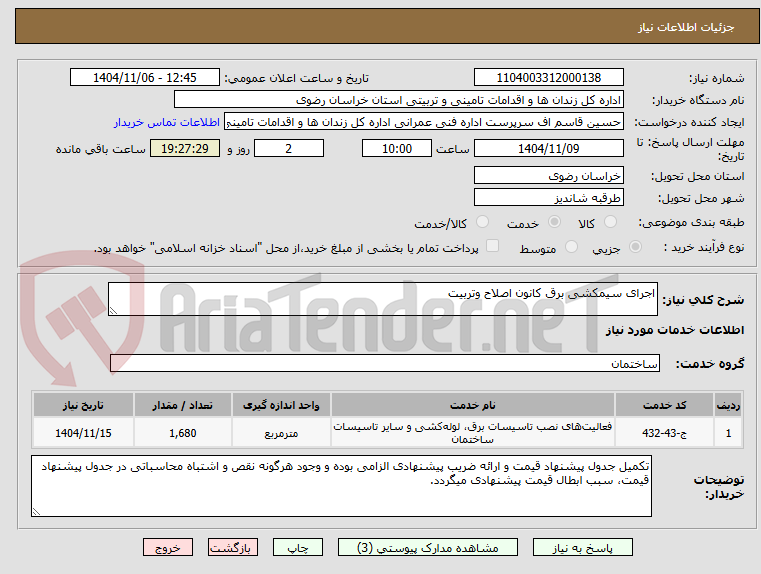Click the واحد اندازه گیری column header

(281, 405)
